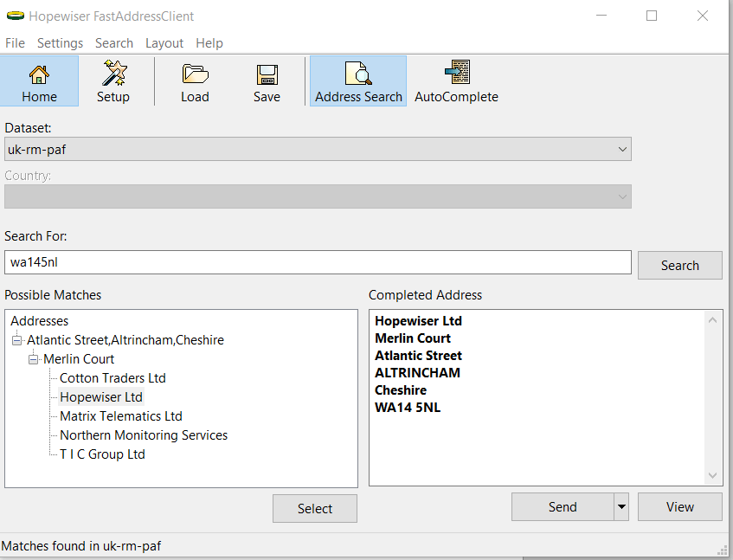This screenshot has height=560, width=733.
Task: Click scroll up arrow in Completed Address
Action: [x=712, y=320]
